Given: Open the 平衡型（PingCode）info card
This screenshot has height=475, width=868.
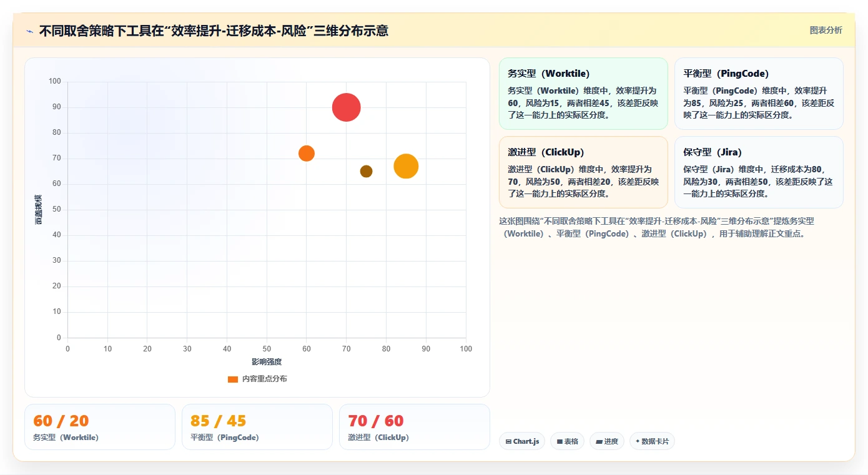Looking at the screenshot, I should (x=759, y=94).
